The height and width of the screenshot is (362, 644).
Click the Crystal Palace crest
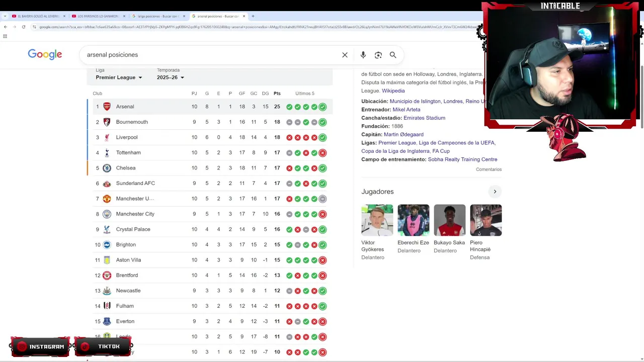[107, 229]
